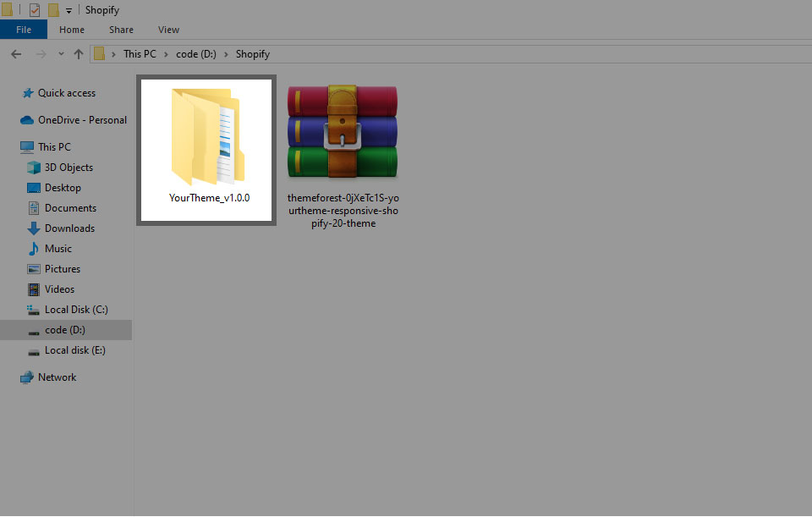Image resolution: width=812 pixels, height=517 pixels.
Task: Open Customize Quick Access Toolbar dropdown
Action: (69, 10)
